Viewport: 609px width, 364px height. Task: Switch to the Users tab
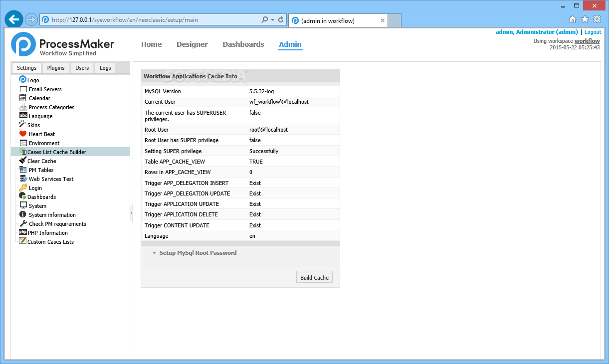pyautogui.click(x=82, y=68)
